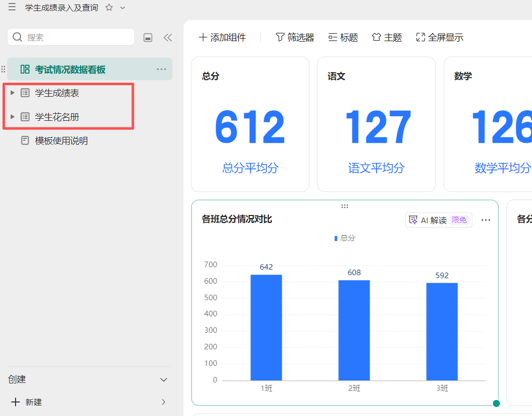
Task: Click the 标题 toolbar item
Action: (343, 38)
